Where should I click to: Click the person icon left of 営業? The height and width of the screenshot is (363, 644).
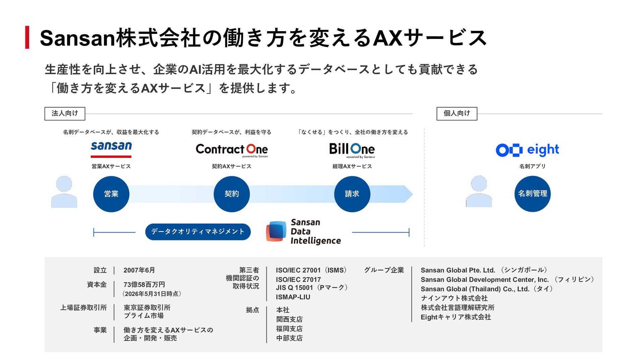(64, 192)
